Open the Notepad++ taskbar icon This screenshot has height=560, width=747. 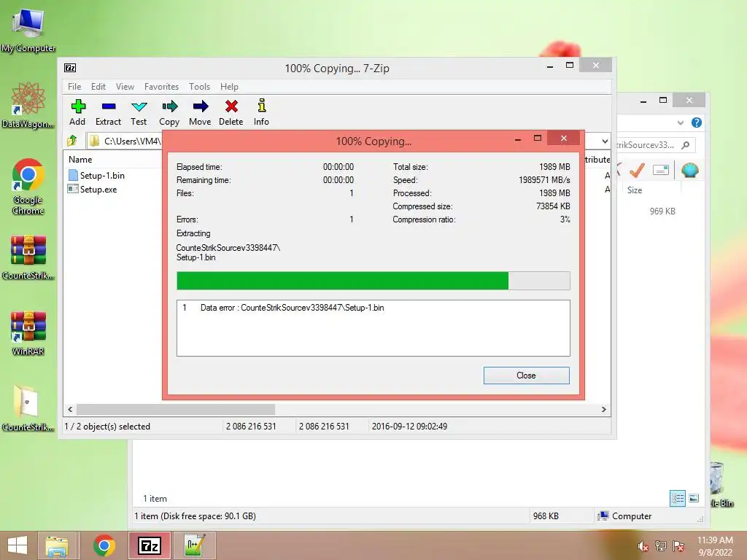tap(195, 545)
